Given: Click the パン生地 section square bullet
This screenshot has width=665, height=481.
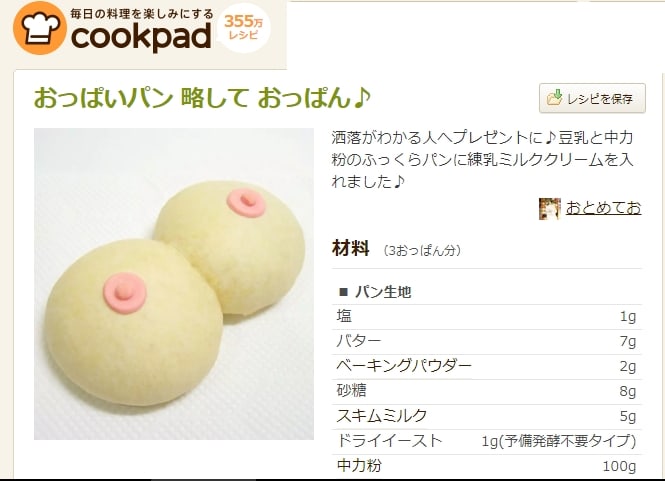Looking at the screenshot, I should [x=344, y=292].
